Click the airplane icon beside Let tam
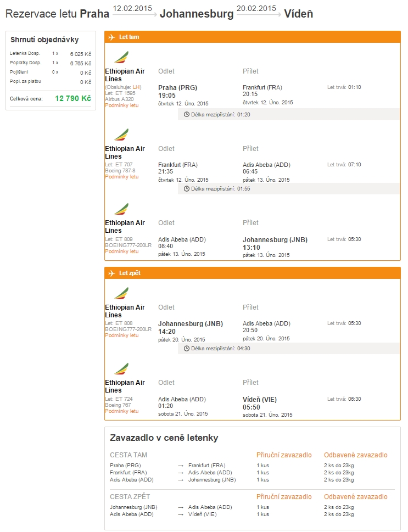Screen dimensions: 408x532 click(x=111, y=37)
